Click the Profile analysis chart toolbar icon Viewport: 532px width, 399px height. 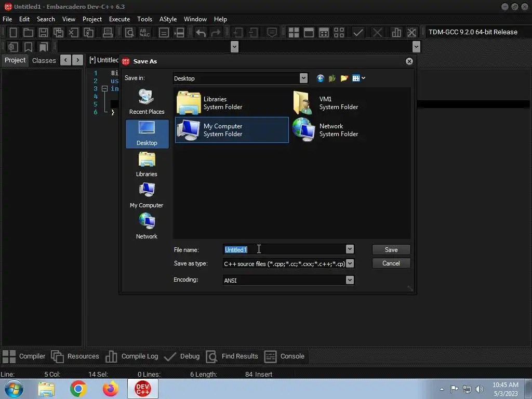click(x=396, y=33)
